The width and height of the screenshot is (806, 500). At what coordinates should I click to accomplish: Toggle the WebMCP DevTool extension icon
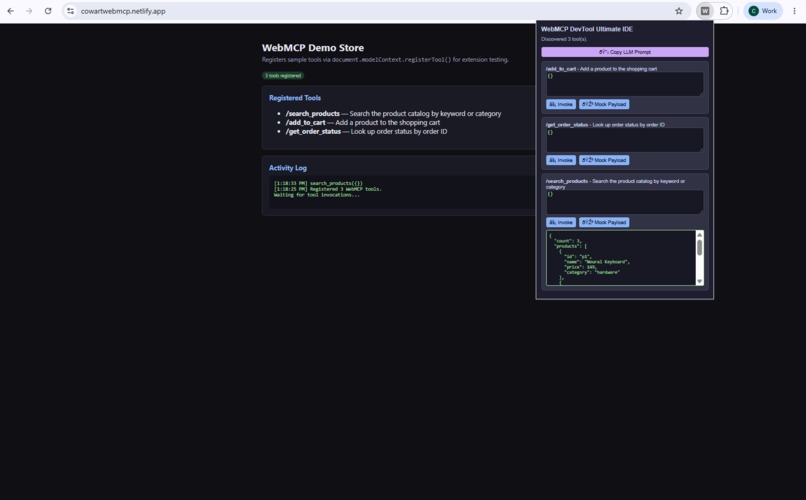[705, 11]
